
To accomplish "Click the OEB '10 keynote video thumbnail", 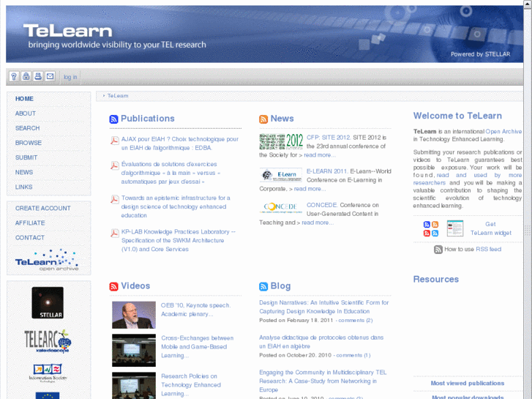I will pos(134,315).
